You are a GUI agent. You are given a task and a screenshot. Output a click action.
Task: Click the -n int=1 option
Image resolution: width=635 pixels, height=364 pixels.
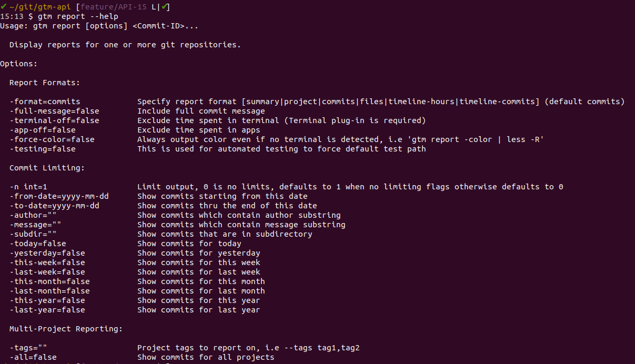[x=28, y=187]
